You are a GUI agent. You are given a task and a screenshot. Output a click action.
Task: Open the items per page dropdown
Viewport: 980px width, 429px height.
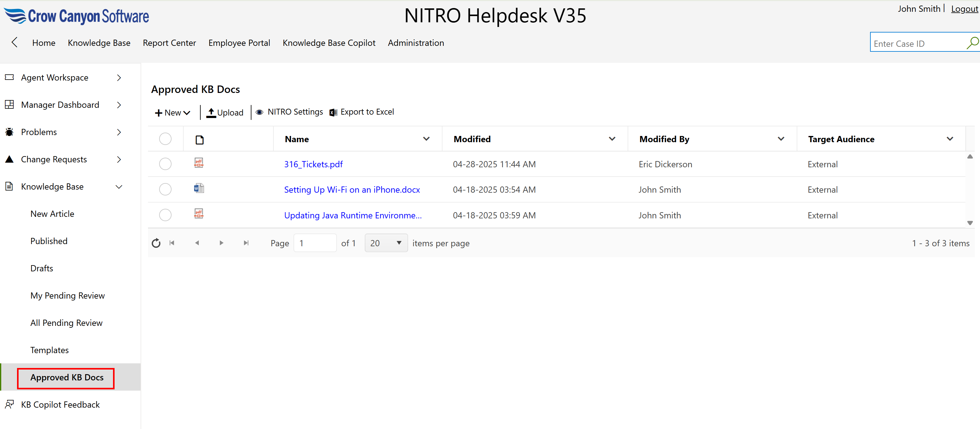(386, 243)
